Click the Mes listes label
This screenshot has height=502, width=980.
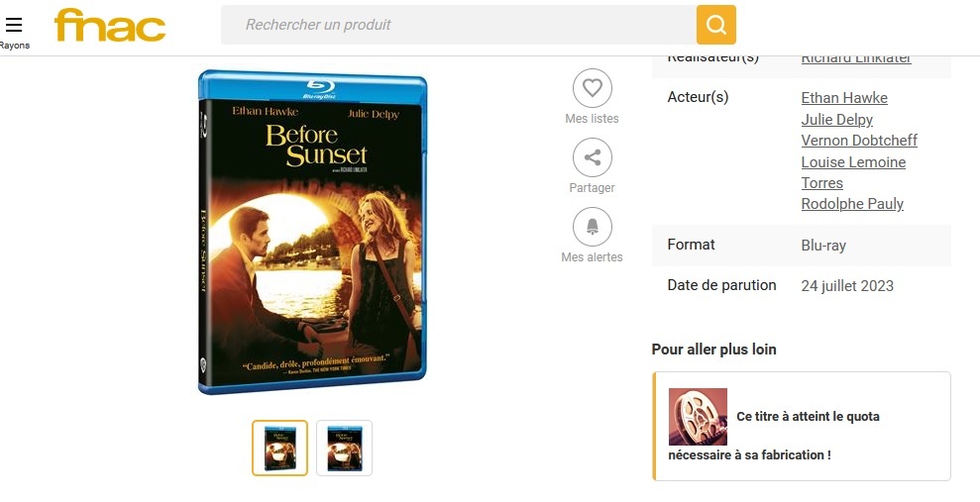[592, 119]
